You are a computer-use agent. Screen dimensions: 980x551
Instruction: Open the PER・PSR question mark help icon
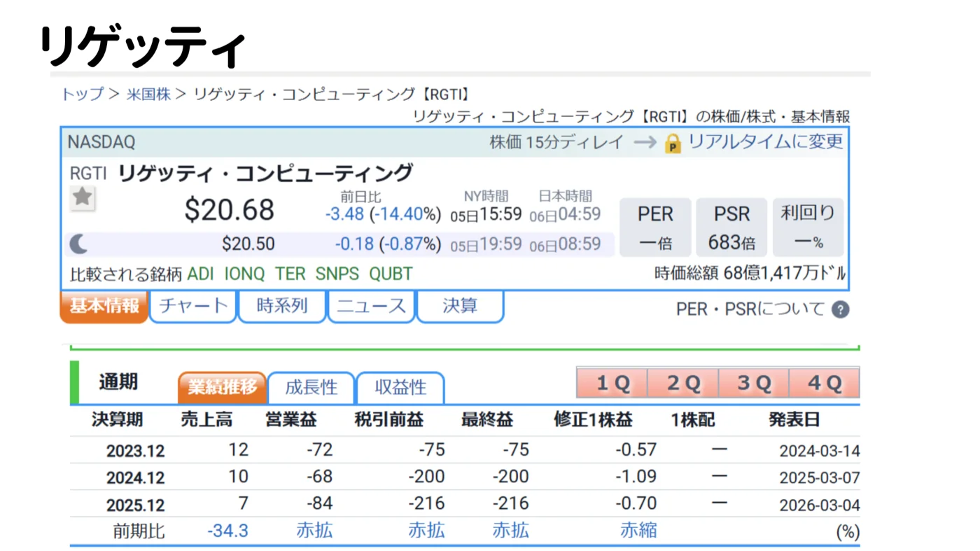841,309
